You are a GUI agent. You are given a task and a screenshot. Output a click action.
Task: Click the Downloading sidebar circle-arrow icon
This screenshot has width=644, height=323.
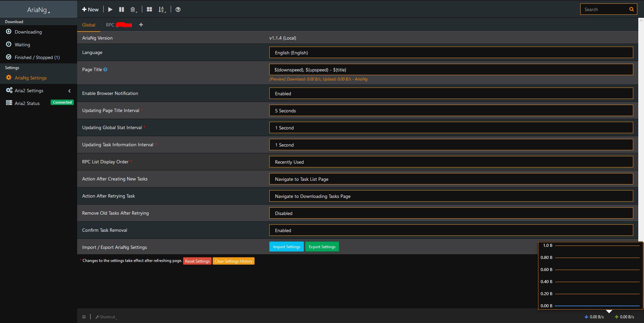(x=9, y=32)
